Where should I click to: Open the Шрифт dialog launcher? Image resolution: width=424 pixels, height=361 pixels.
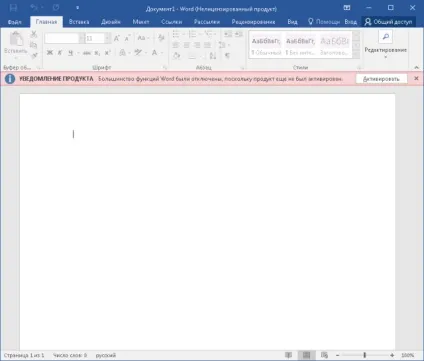(165, 68)
